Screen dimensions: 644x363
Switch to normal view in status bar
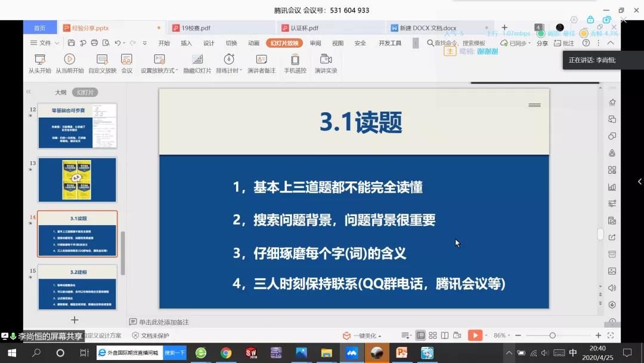click(x=421, y=336)
